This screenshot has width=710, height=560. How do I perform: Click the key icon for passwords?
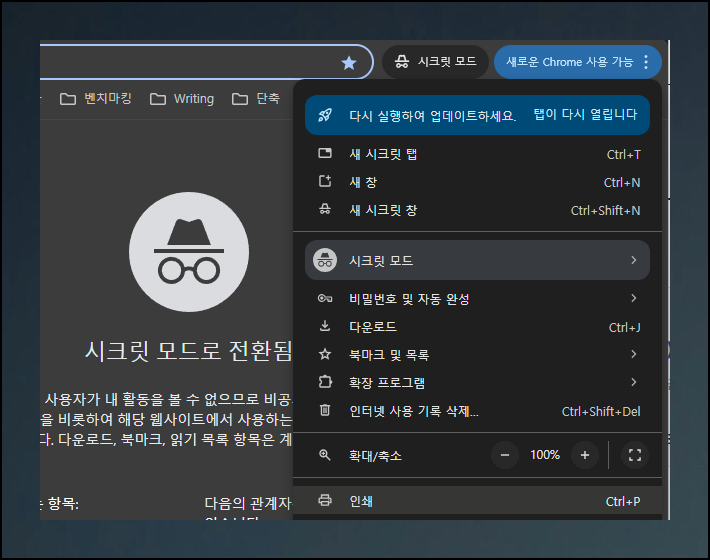coord(325,298)
